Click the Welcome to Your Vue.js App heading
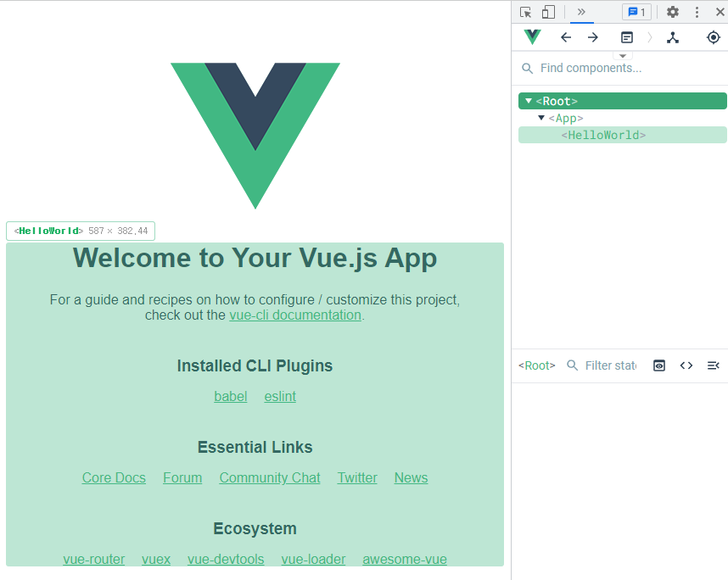Screen dimensions: 728x580 click(x=255, y=258)
